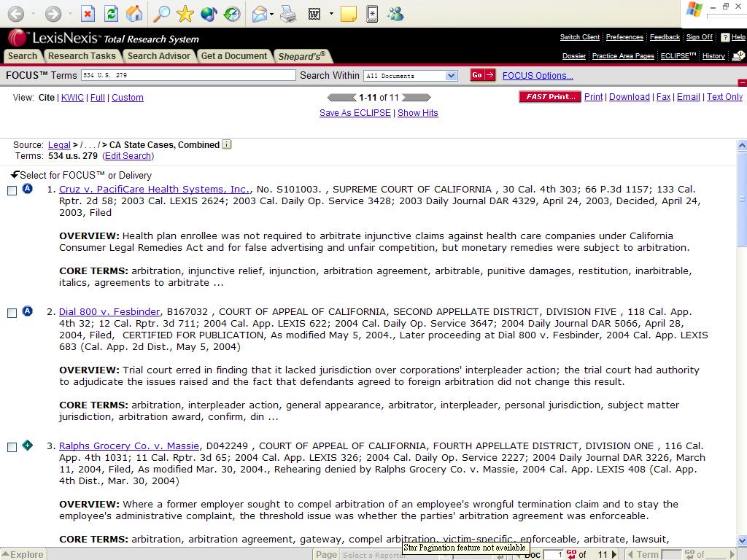Click the Show Hits link
The height and width of the screenshot is (560, 747).
pyautogui.click(x=418, y=113)
